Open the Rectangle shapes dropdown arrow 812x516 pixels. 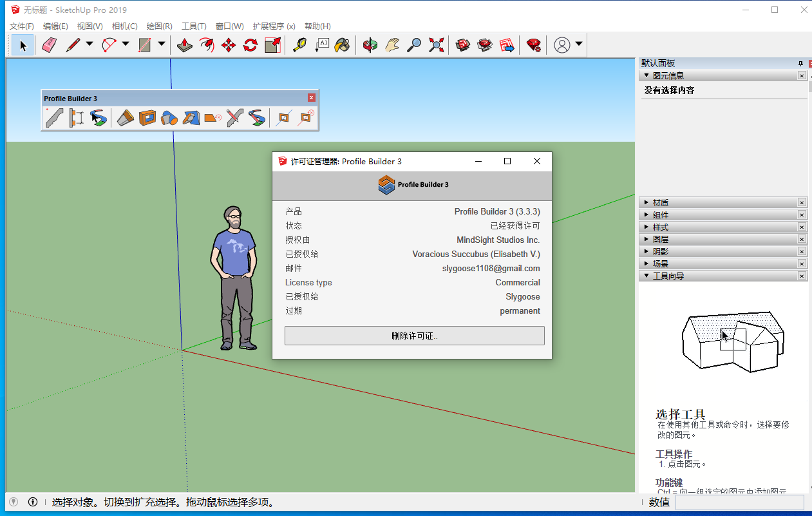[x=162, y=44]
